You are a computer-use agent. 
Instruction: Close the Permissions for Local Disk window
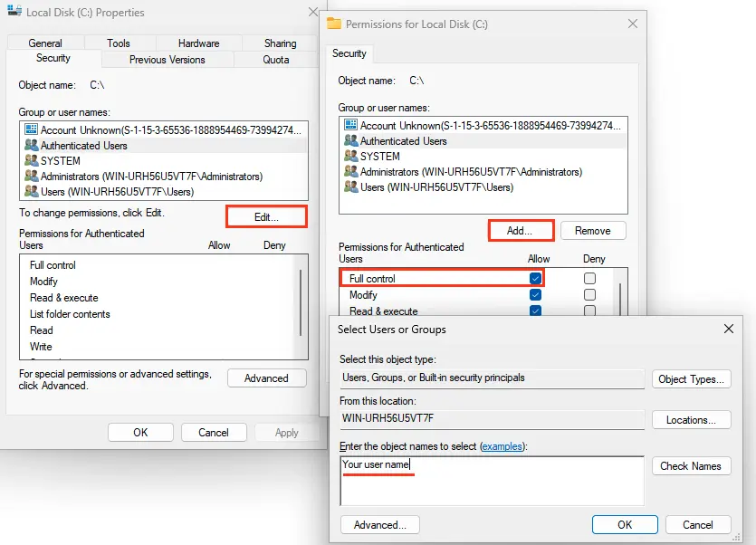(633, 24)
